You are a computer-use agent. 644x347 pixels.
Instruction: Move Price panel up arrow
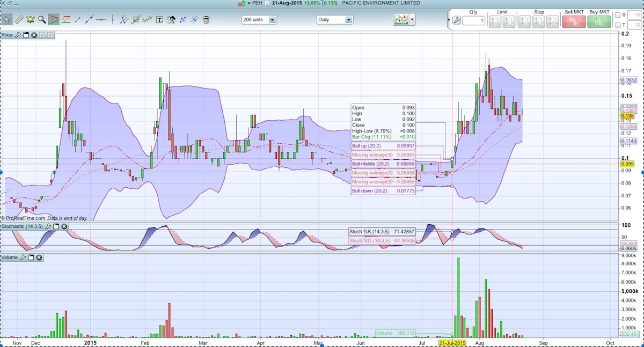coord(50,35)
